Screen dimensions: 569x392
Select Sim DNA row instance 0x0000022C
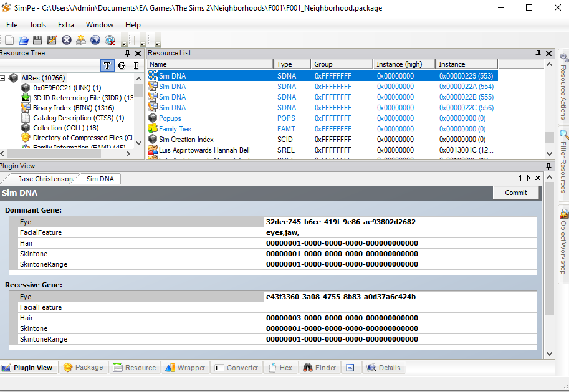[322, 107]
